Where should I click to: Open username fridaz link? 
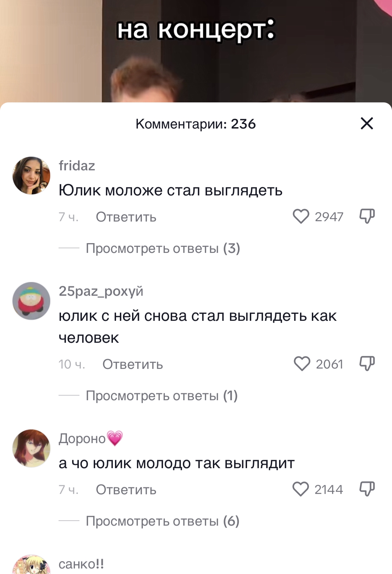77,166
